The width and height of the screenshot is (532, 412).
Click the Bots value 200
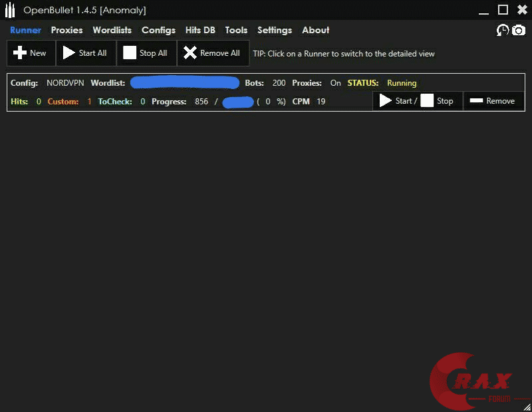[279, 83]
